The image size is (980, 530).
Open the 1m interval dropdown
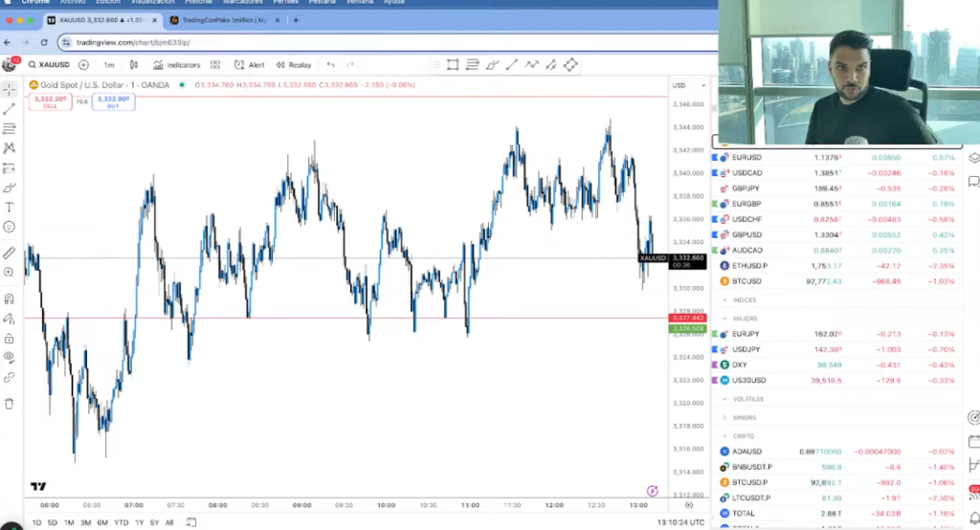point(109,64)
